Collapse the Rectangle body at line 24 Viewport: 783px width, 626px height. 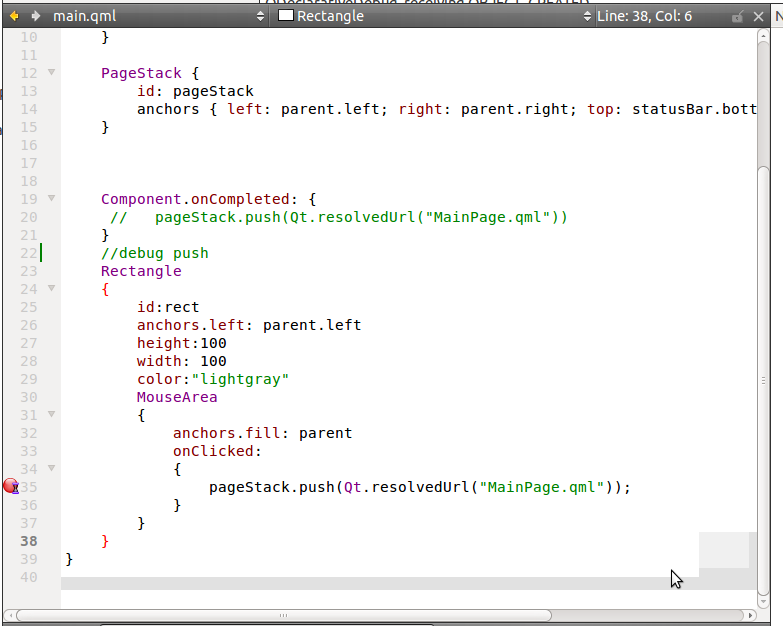tap(51, 289)
